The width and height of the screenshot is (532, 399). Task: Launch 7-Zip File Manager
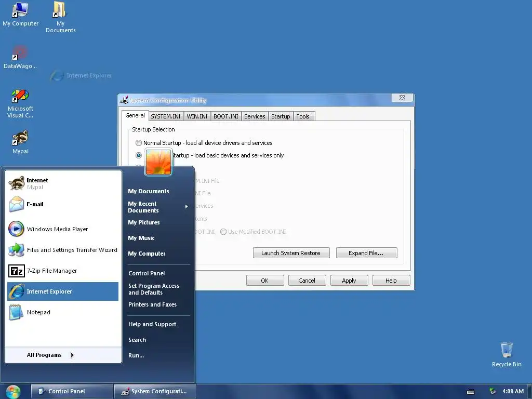coord(63,271)
